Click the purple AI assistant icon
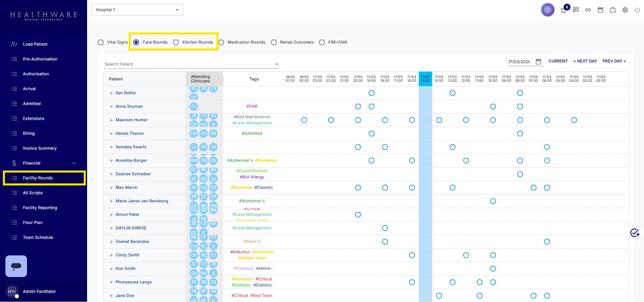This screenshot has height=302, width=644. [547, 10]
